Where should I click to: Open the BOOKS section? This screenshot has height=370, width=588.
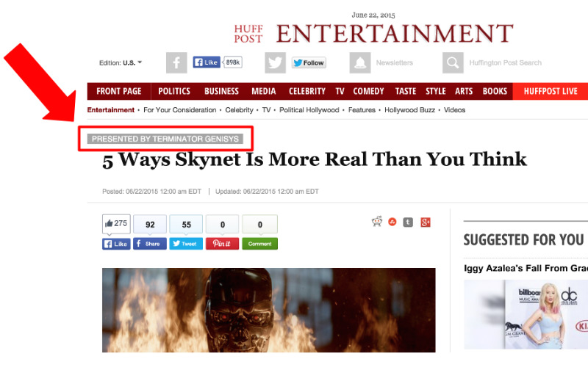tap(495, 91)
